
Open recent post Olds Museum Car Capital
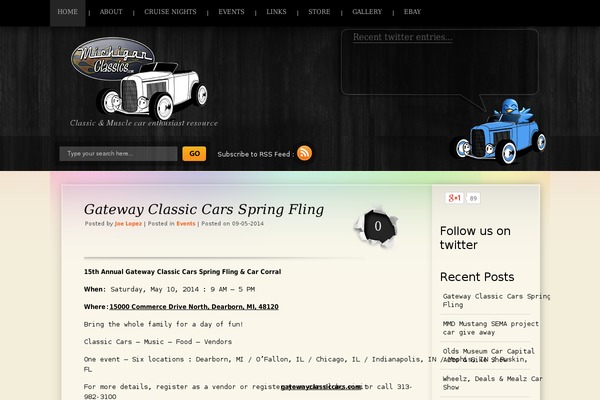click(488, 355)
